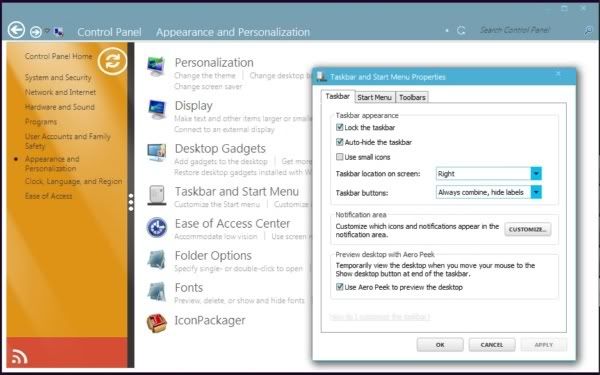
Task: Uncheck Auto-hide the taskbar
Action: 339,142
